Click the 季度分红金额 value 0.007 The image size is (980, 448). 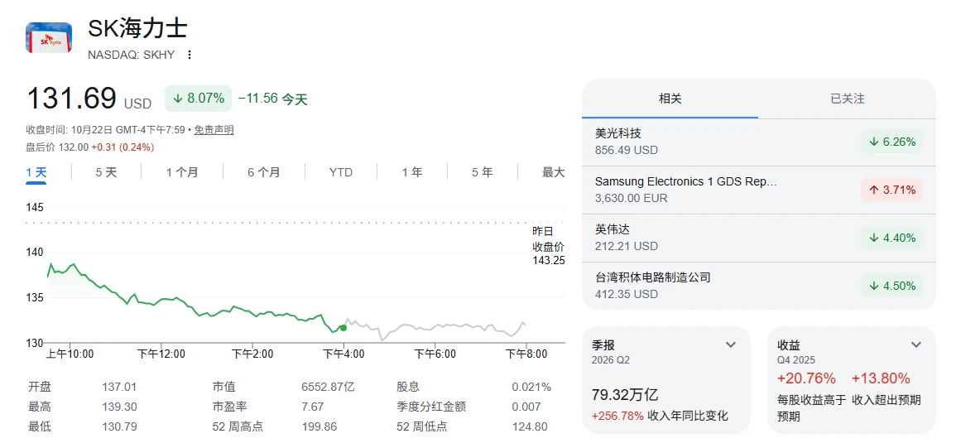pyautogui.click(x=526, y=407)
